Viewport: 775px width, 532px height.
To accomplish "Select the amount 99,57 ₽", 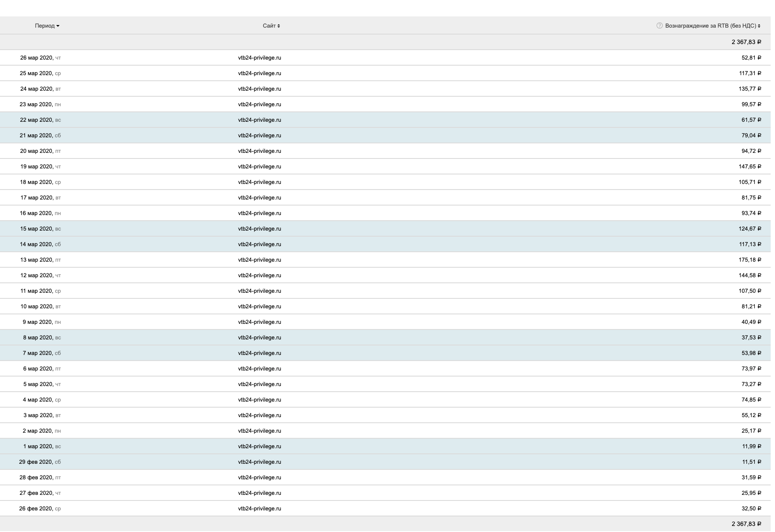I will click(x=751, y=104).
